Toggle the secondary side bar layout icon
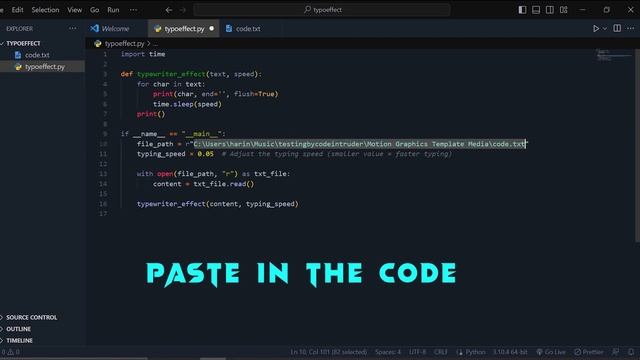 pos(550,10)
